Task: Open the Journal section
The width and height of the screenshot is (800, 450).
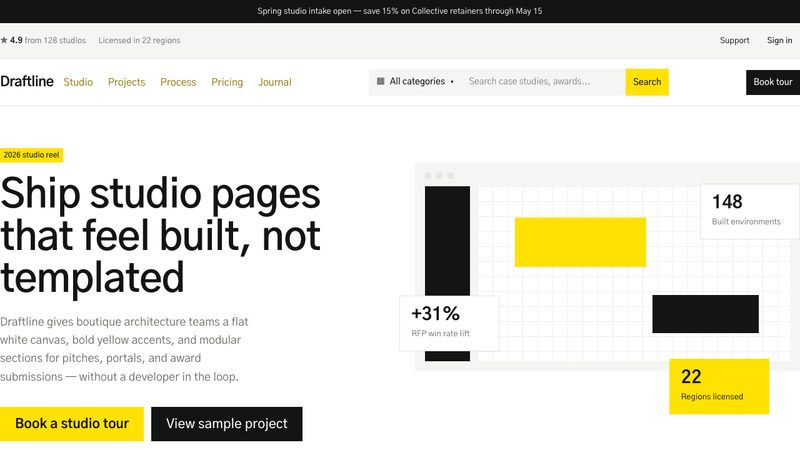Action: tap(274, 82)
